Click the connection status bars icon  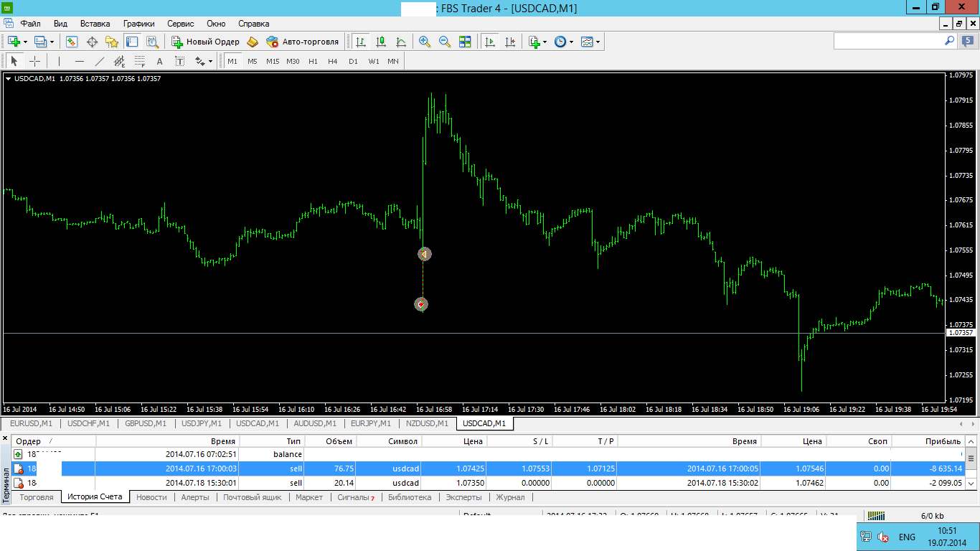[877, 515]
